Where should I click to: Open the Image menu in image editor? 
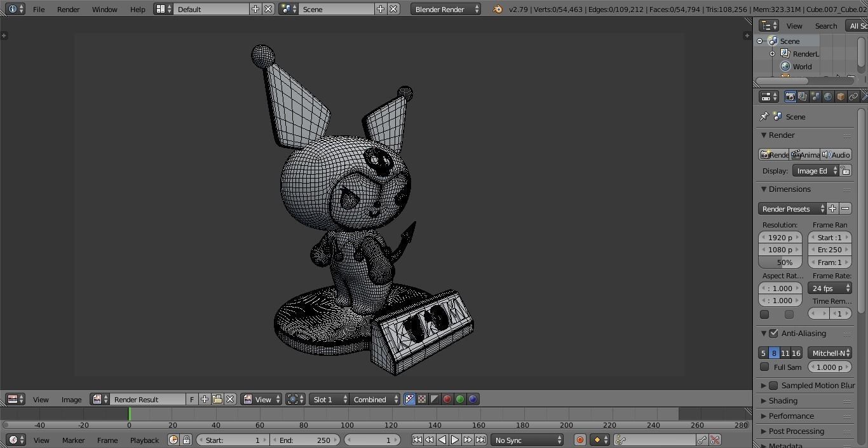(71, 399)
